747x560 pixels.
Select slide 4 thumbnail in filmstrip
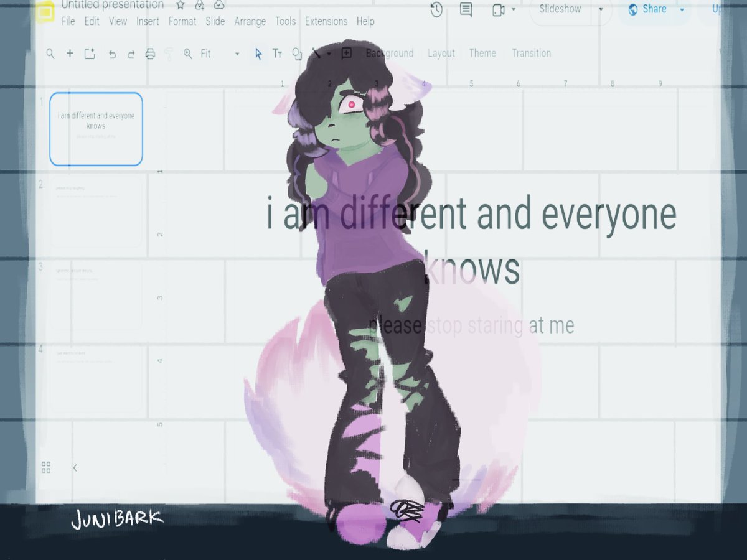pos(96,377)
